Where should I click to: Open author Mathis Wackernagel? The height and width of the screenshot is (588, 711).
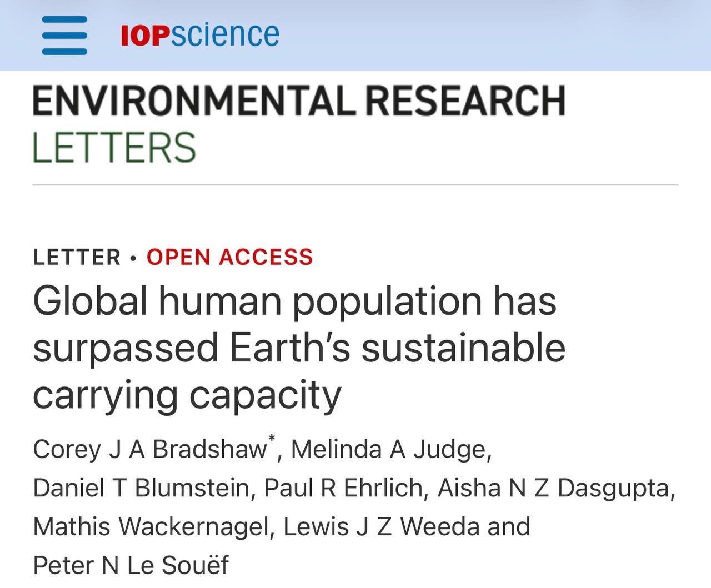[x=151, y=527]
